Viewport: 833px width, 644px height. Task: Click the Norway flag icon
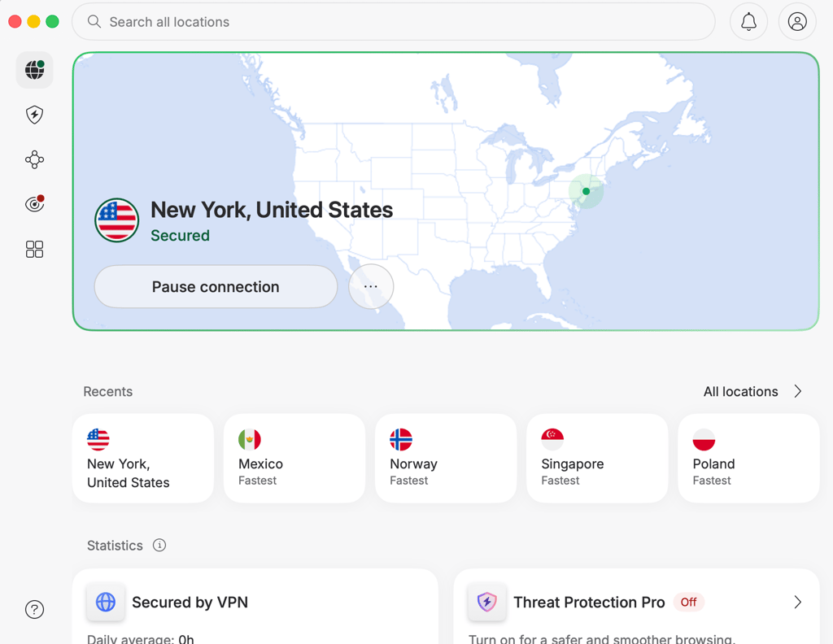click(x=401, y=440)
